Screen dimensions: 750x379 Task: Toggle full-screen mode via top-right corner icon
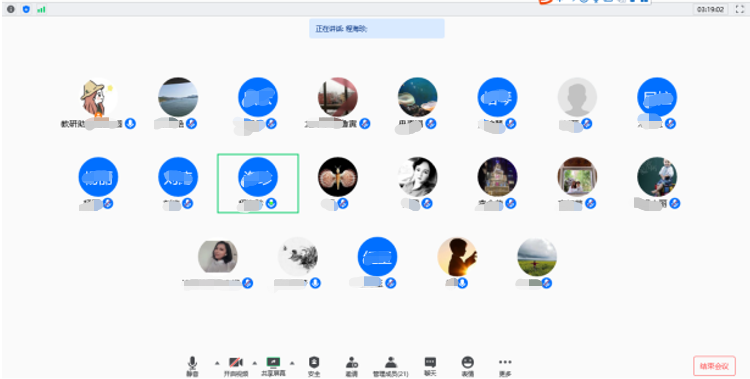pos(739,9)
